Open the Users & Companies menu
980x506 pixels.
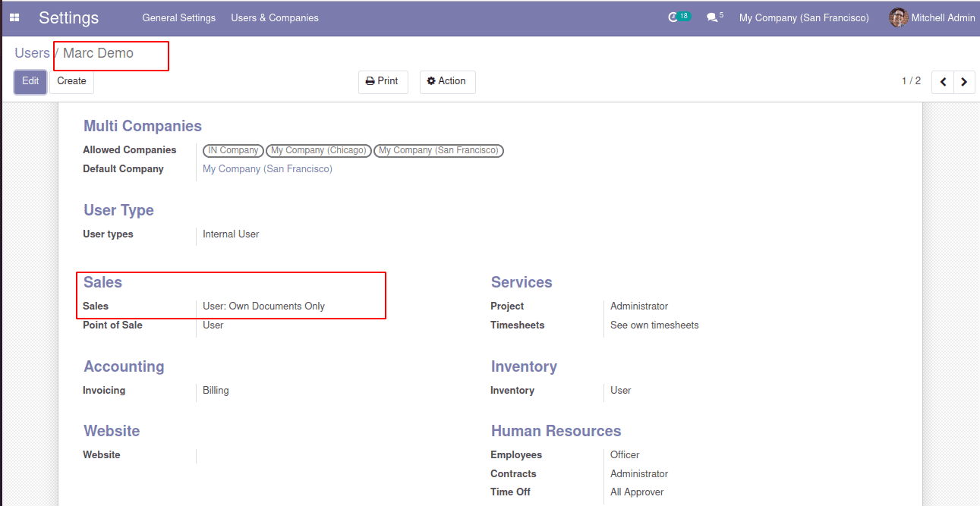tap(275, 17)
